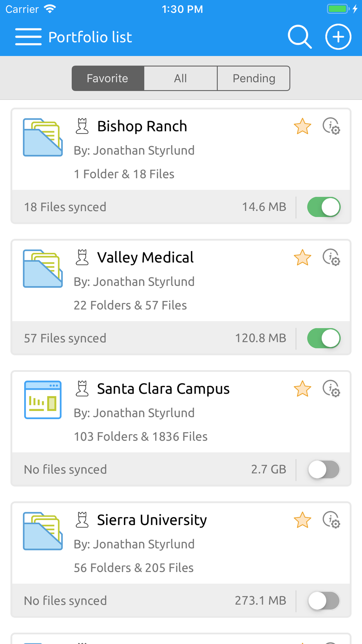
Task: Switch to the Pending tab
Action: point(253,78)
